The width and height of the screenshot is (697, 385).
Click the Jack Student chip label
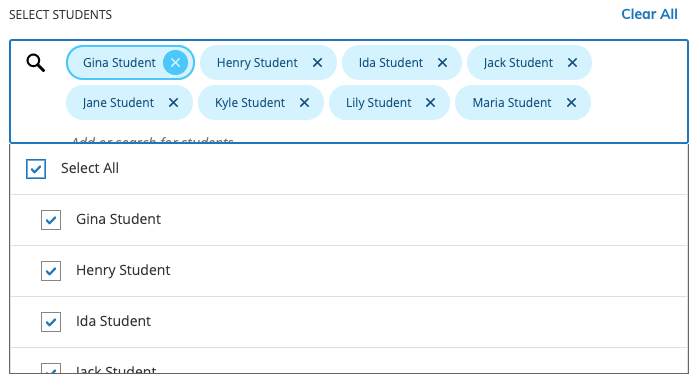coord(518,63)
